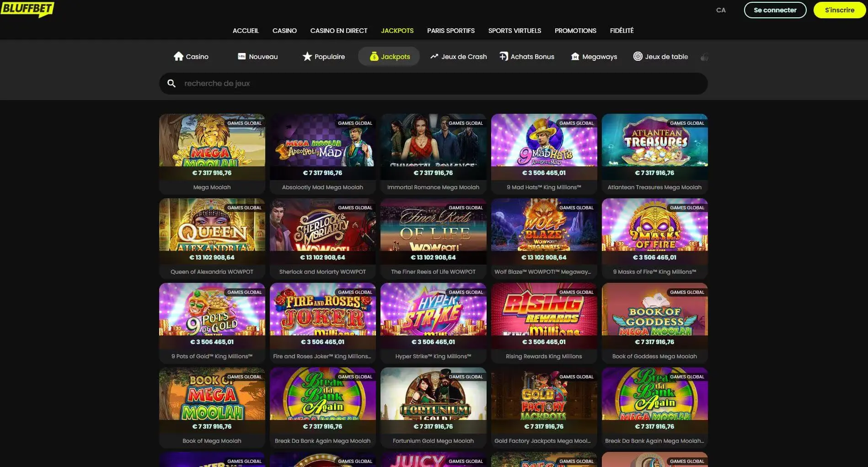Click the Se connecter button

click(x=775, y=10)
